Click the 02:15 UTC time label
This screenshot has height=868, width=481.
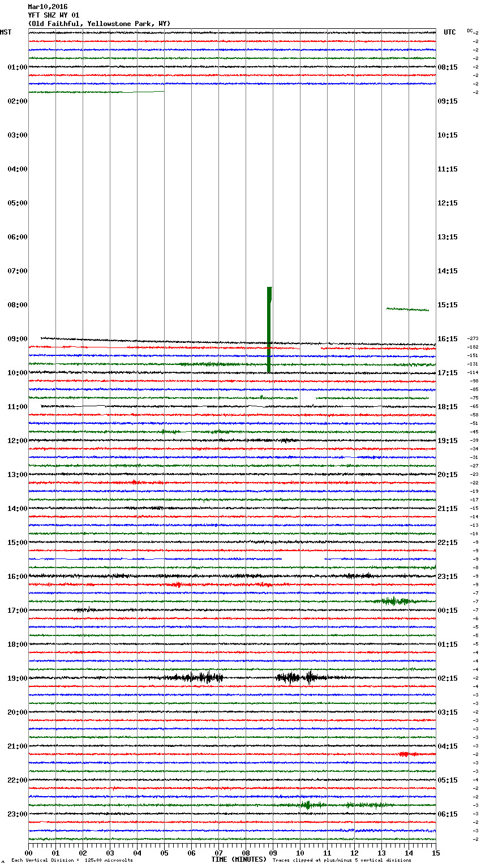448,678
